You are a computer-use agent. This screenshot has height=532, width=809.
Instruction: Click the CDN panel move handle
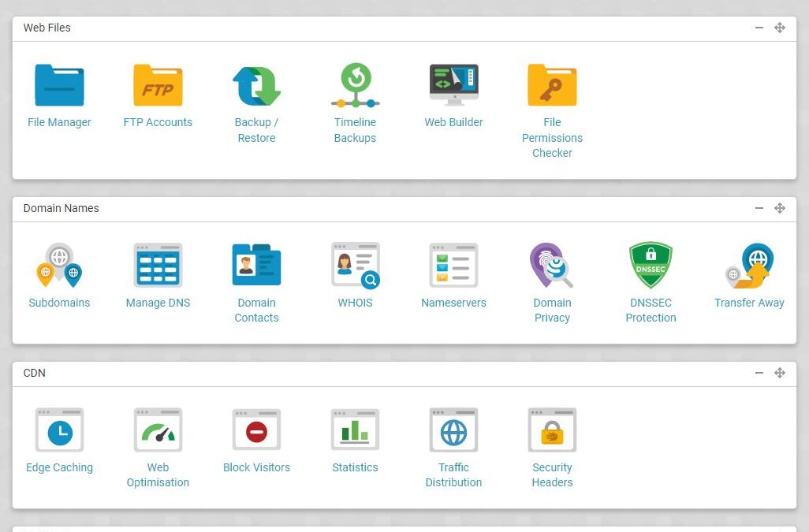[x=780, y=373]
